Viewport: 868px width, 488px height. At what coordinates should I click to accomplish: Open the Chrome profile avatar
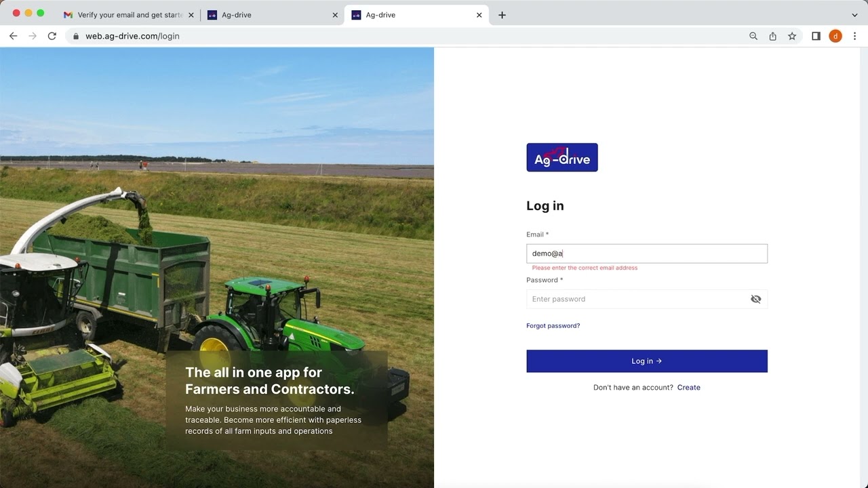pos(835,36)
